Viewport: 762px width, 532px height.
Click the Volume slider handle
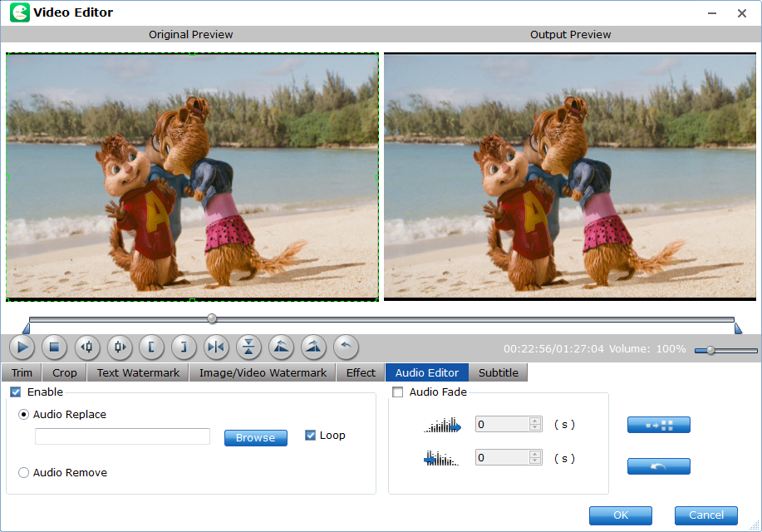[x=710, y=350]
